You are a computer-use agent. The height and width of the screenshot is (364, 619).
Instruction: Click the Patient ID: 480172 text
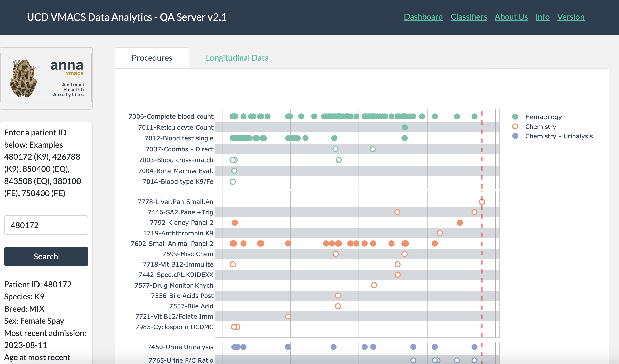(38, 285)
